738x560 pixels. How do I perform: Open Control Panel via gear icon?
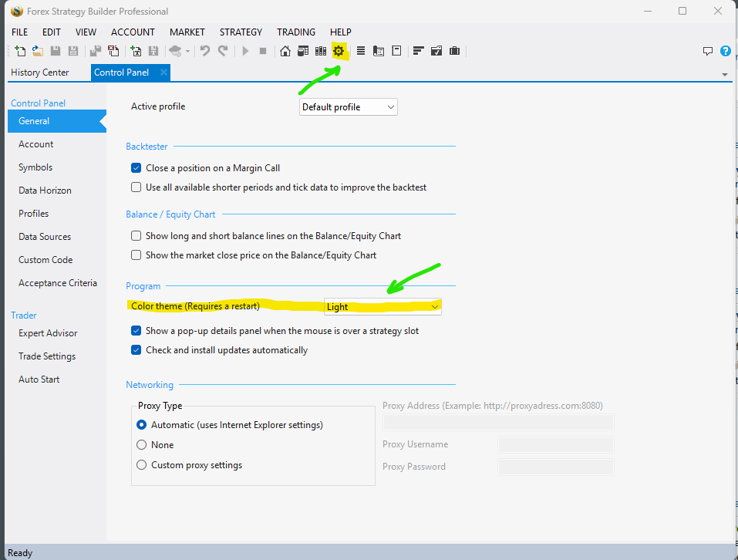pyautogui.click(x=339, y=51)
